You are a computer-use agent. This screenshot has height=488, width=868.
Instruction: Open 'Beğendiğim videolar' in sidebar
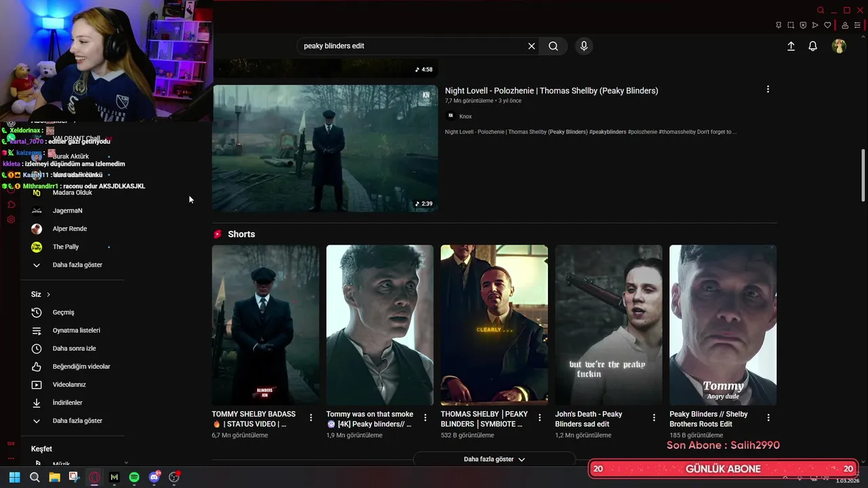72,367
